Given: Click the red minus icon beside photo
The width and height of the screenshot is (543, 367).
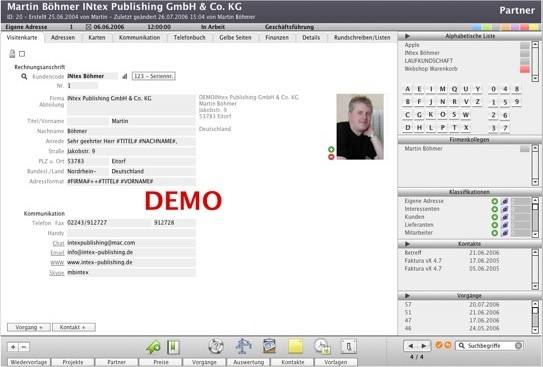Looking at the screenshot, I should pyautogui.click(x=331, y=157).
